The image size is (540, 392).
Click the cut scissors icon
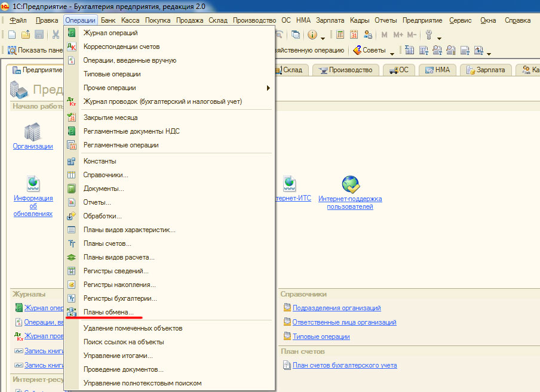point(56,35)
